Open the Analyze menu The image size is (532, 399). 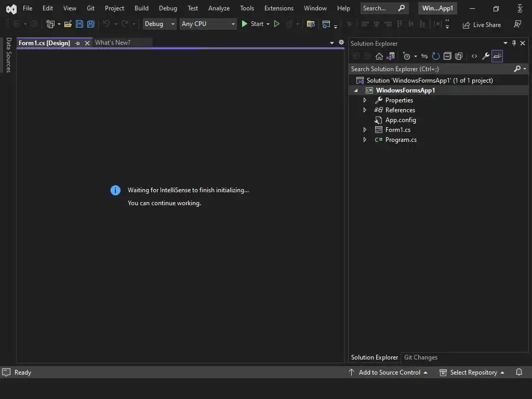(219, 8)
